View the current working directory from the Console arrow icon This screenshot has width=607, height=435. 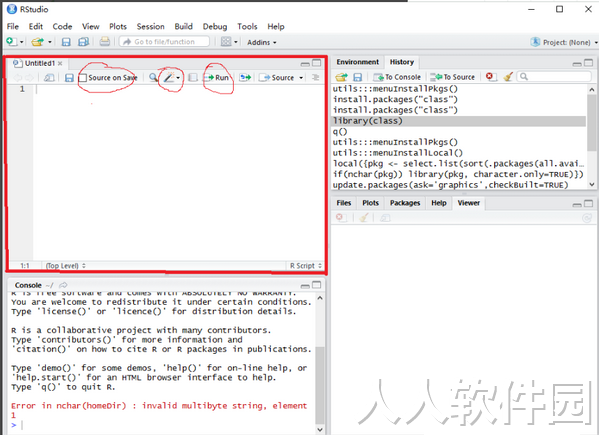pyautogui.click(x=63, y=285)
